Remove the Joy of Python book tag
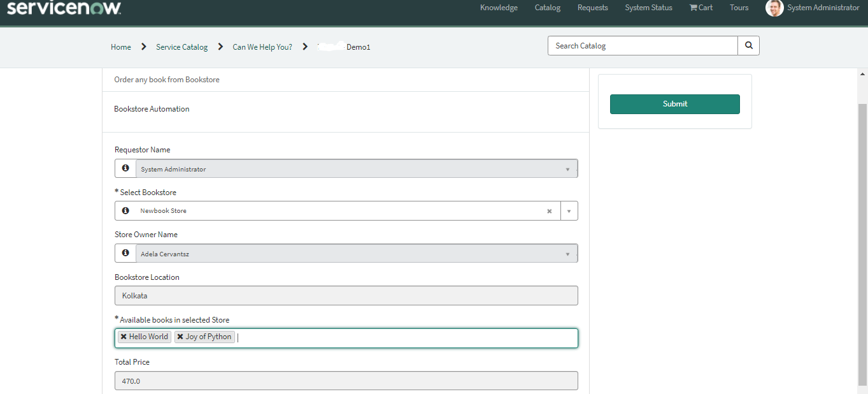868x394 pixels. 181,337
